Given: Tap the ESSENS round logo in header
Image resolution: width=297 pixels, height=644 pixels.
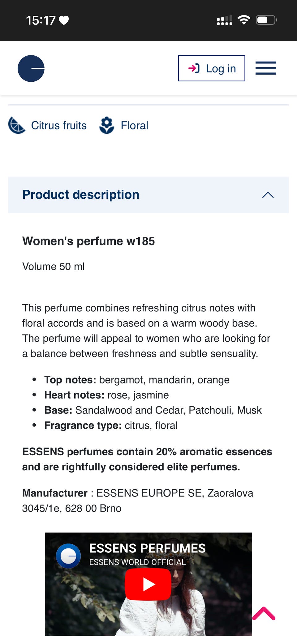Looking at the screenshot, I should click(31, 68).
